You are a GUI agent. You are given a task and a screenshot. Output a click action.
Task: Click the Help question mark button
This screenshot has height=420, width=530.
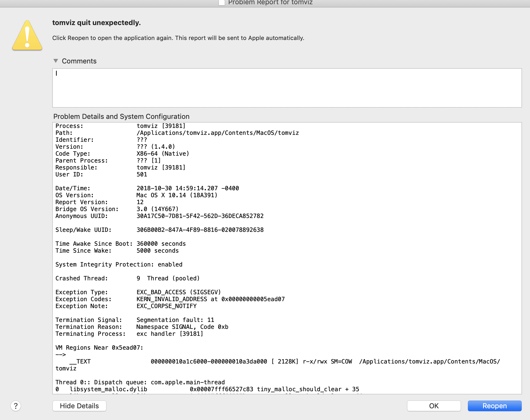click(x=16, y=406)
